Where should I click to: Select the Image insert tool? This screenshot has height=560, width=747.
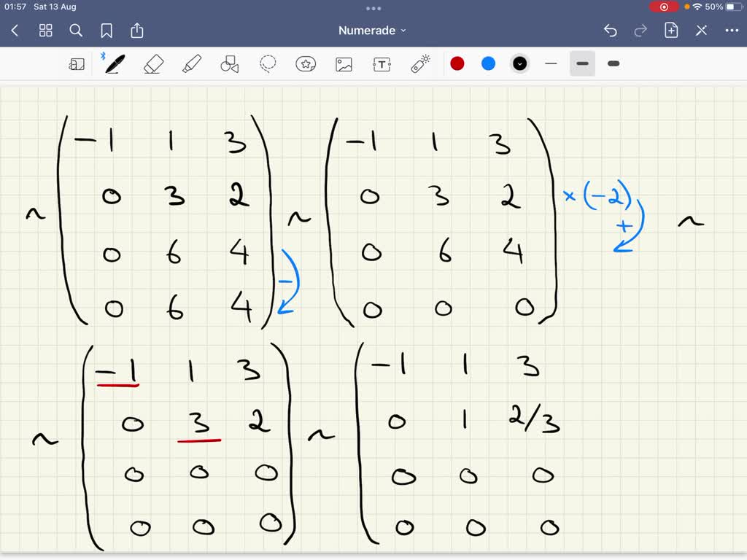tap(344, 64)
